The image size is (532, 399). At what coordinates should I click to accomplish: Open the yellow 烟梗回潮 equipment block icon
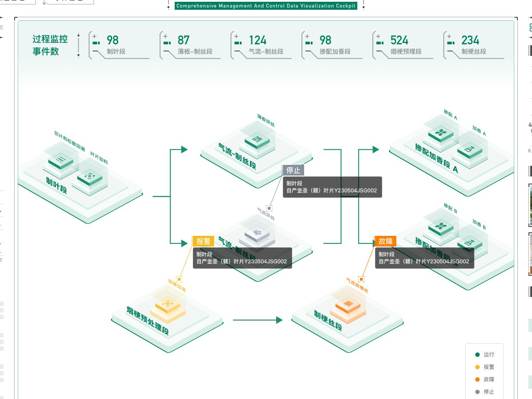167,305
